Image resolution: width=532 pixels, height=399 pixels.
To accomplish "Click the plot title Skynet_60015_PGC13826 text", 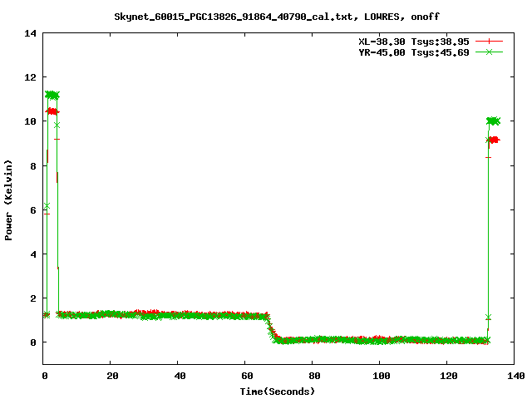I will (277, 17).
